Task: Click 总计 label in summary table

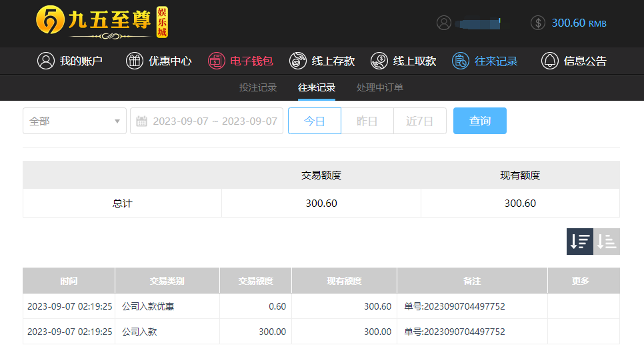Action: point(123,204)
